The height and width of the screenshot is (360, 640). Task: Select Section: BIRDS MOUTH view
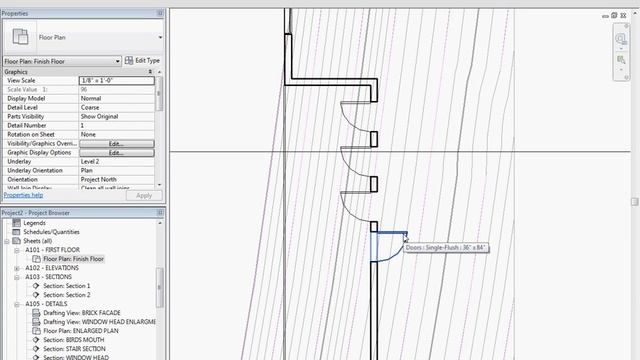click(x=73, y=340)
